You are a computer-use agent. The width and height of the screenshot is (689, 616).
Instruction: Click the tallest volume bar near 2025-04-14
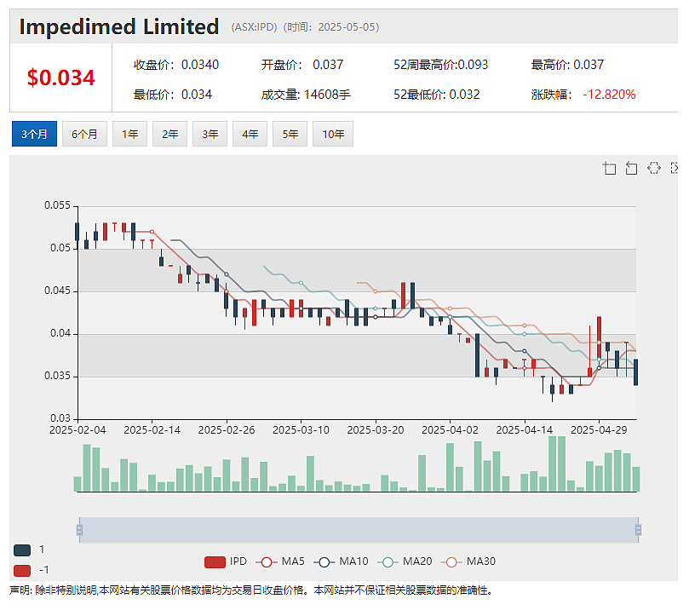[553, 463]
